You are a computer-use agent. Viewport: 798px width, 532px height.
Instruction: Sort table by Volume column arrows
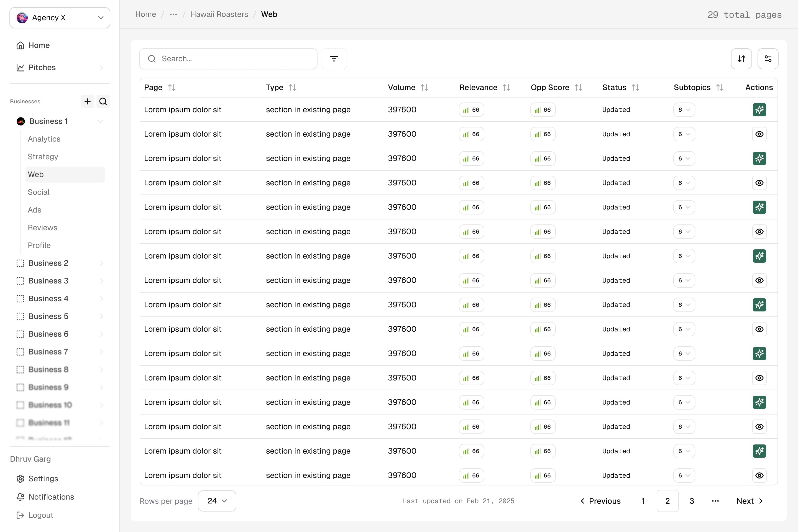point(424,88)
